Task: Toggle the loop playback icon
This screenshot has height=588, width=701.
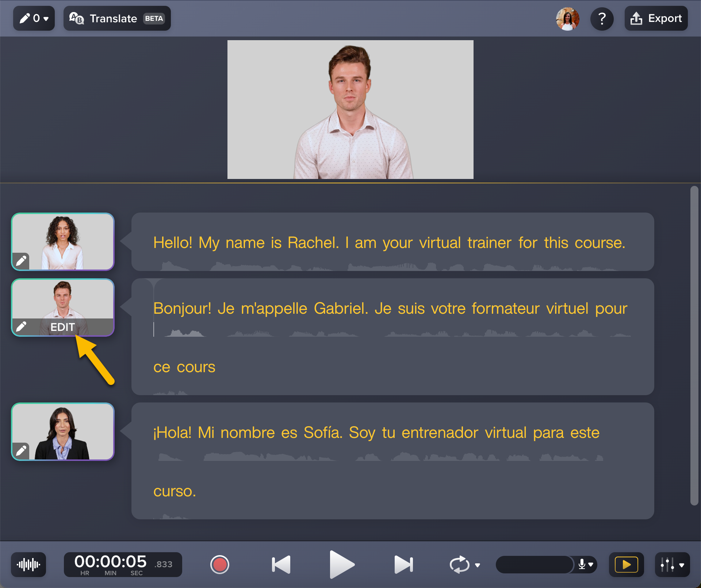Action: point(459,565)
